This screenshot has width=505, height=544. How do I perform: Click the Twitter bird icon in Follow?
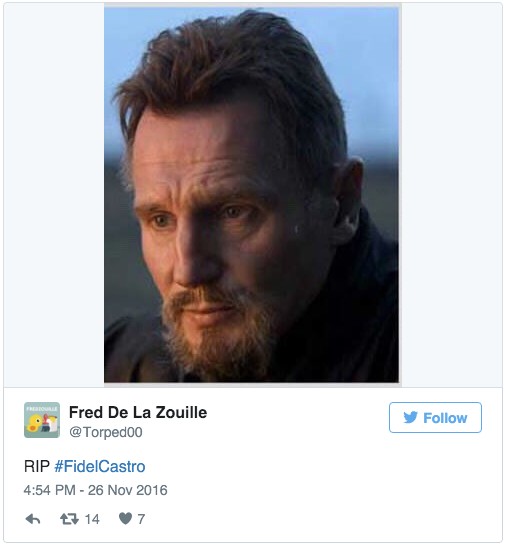click(410, 417)
